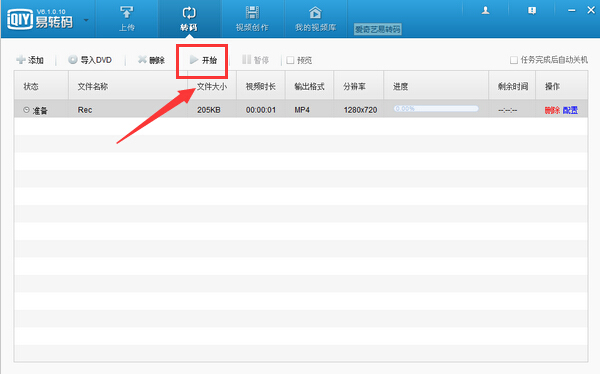Start transcoding with the 开始 button
600x374 pixels.
[x=203, y=60]
